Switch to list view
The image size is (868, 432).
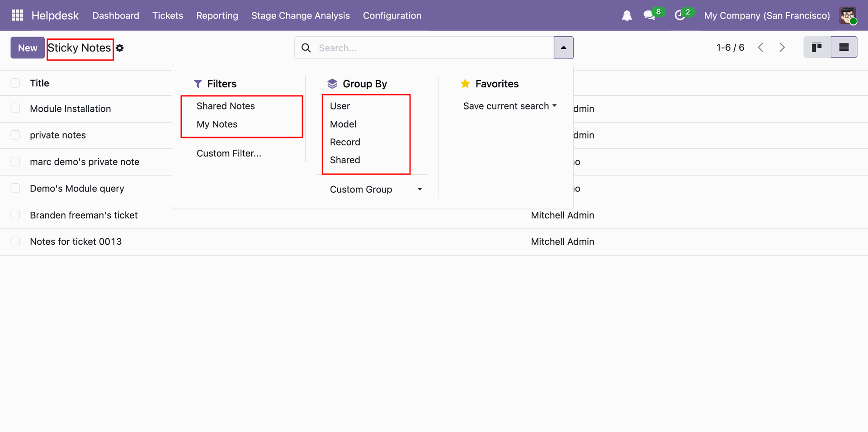844,47
